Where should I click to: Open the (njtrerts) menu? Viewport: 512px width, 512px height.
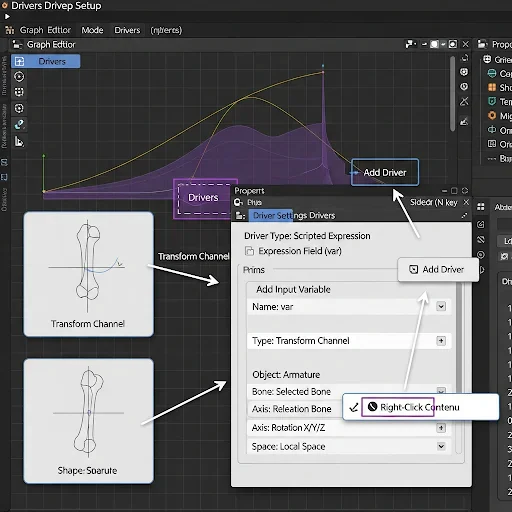point(166,30)
